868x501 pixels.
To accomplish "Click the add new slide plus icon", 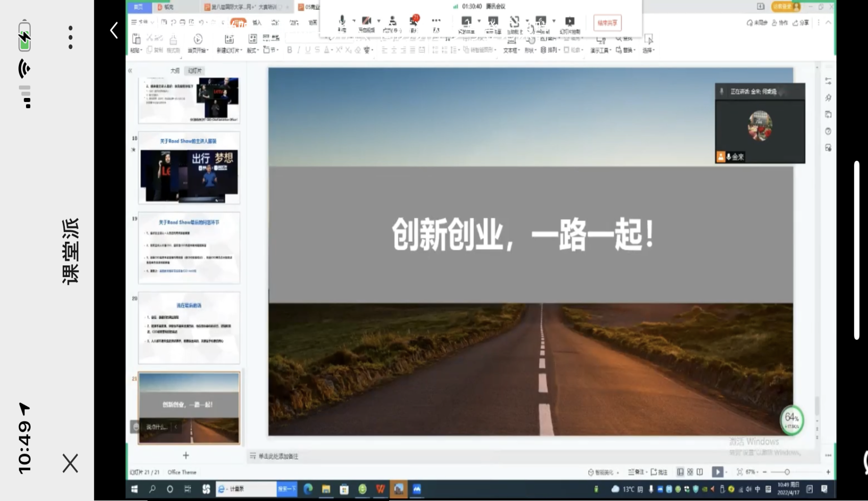I will [186, 455].
